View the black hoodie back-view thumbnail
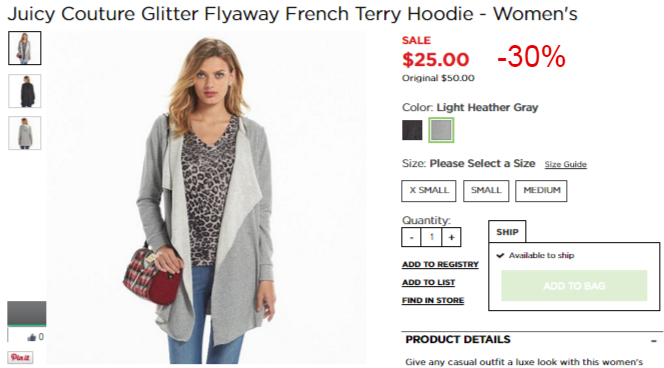This screenshot has height=368, width=664. click(25, 91)
